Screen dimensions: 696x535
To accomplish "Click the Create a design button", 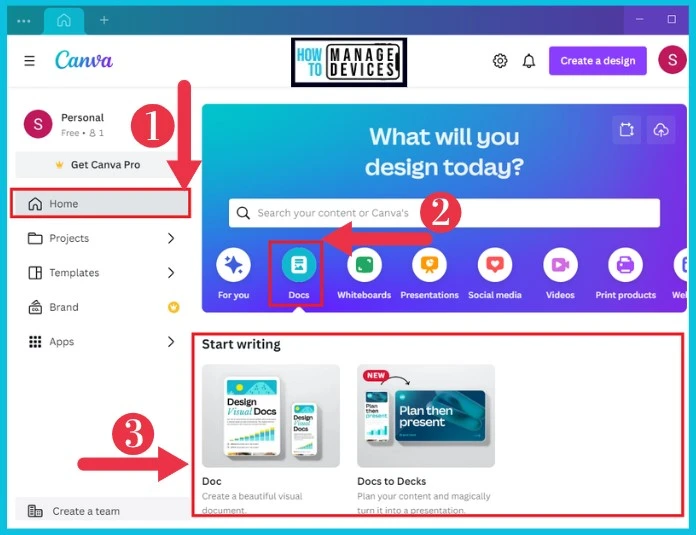I will coord(597,61).
